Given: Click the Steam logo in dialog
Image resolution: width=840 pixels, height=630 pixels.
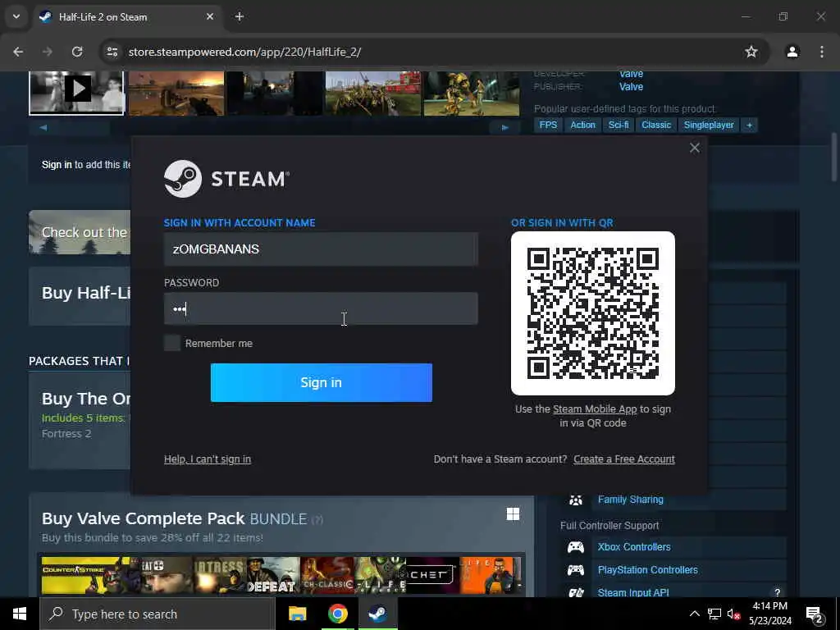Looking at the screenshot, I should click(x=226, y=179).
